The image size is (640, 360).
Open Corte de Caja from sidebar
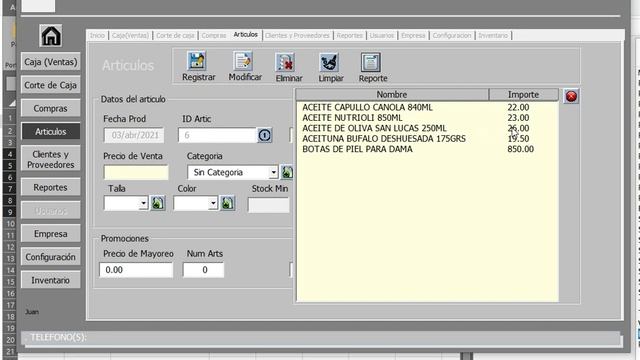[51, 85]
